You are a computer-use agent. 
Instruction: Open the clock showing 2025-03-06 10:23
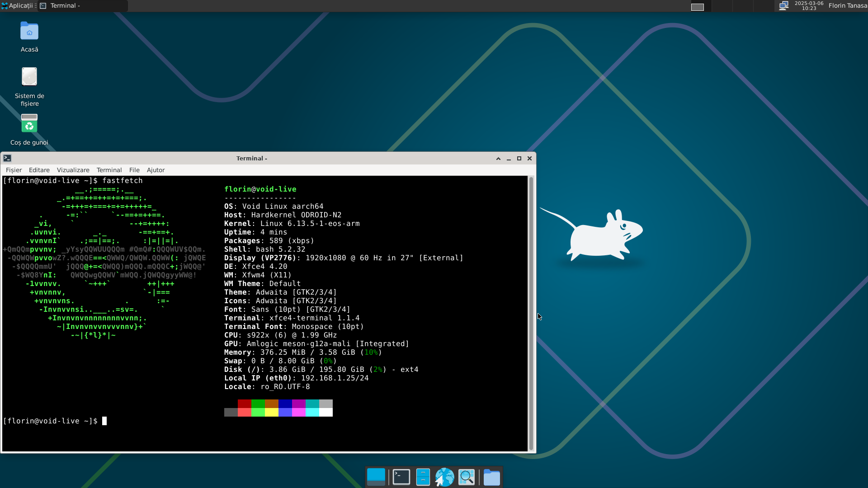tap(809, 6)
